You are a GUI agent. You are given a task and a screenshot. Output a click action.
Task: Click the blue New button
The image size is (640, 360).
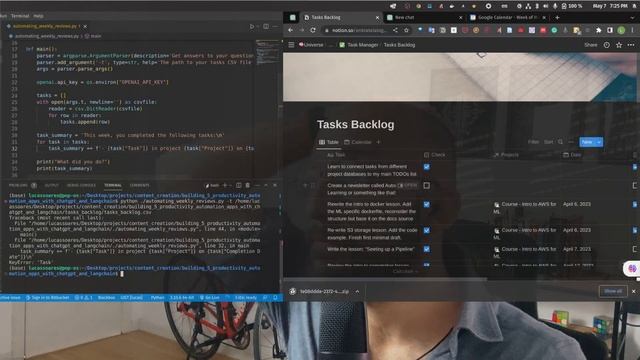587,142
